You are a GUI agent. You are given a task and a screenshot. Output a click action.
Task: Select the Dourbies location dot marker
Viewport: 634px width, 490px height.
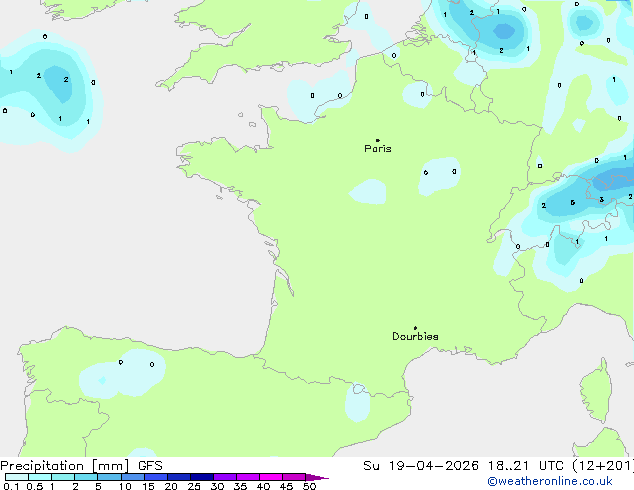tap(415, 328)
